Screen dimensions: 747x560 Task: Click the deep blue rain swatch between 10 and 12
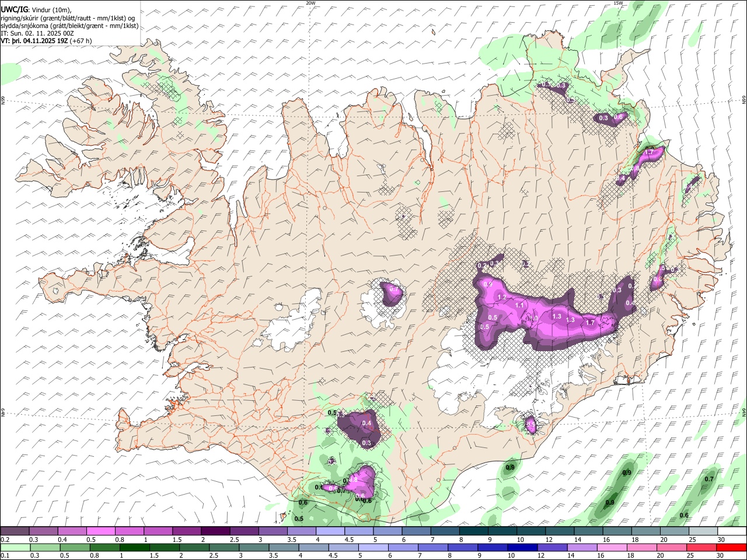(524, 547)
